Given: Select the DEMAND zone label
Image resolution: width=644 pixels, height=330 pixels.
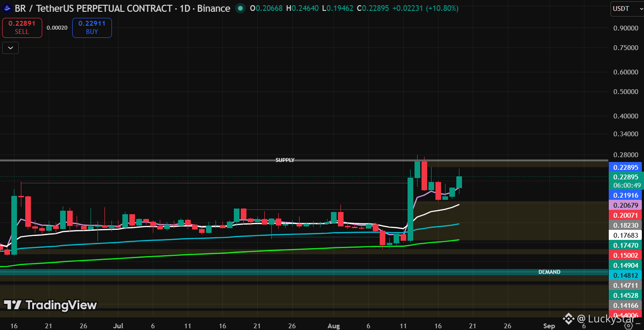Looking at the screenshot, I should point(550,272).
